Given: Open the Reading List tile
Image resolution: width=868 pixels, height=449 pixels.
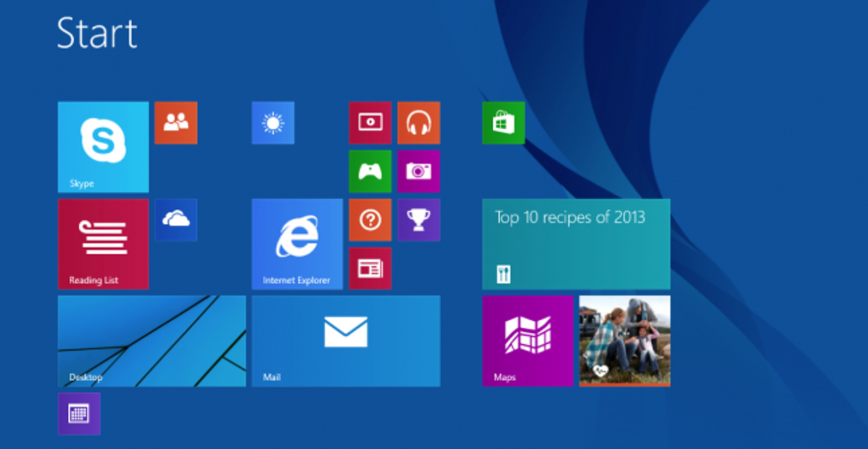Looking at the screenshot, I should 103,244.
